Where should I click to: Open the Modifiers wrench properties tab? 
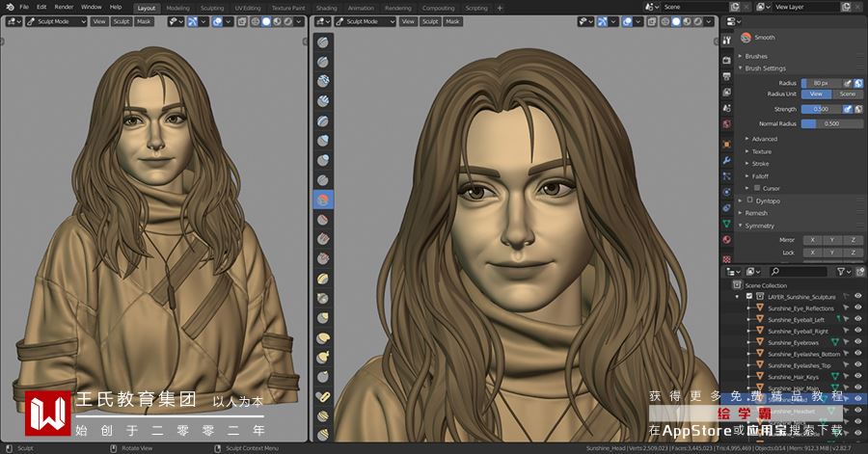click(x=727, y=160)
